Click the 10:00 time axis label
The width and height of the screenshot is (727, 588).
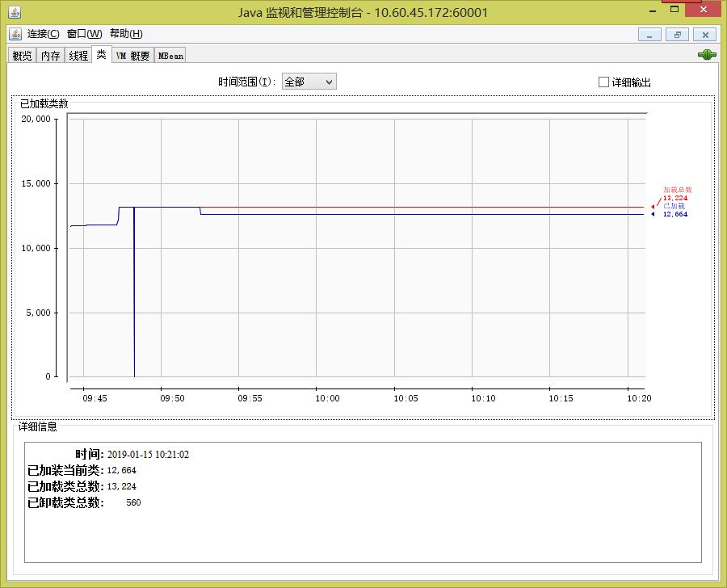pyautogui.click(x=327, y=398)
